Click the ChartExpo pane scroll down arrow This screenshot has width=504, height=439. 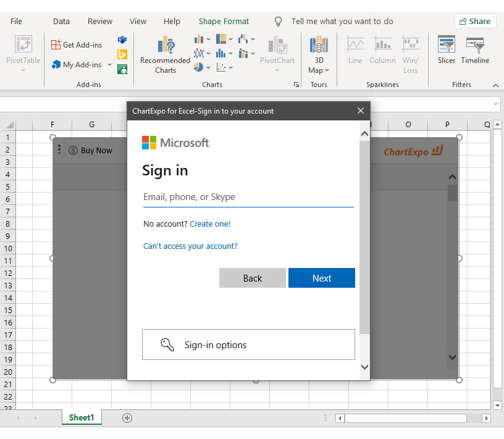pyautogui.click(x=452, y=357)
